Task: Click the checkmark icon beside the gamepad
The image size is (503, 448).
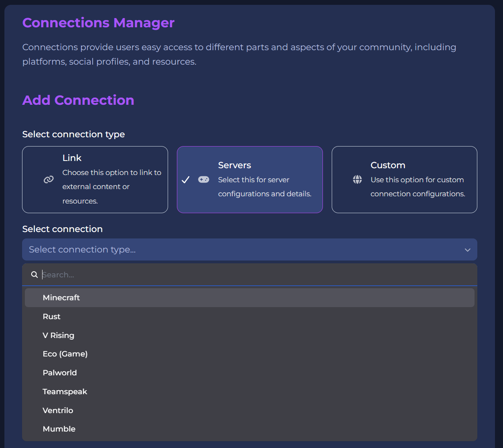Action: (185, 179)
